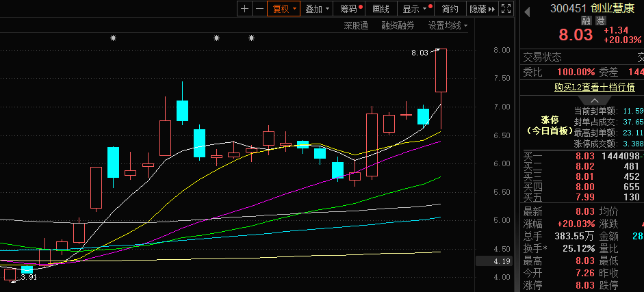Open the 复权 price adjustment dropdown

[284, 9]
